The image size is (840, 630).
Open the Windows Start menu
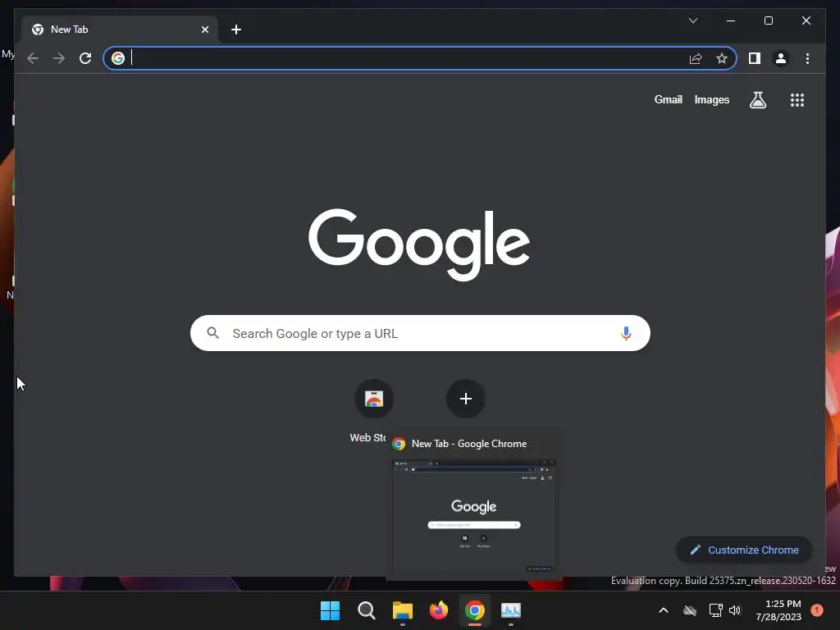pos(330,610)
